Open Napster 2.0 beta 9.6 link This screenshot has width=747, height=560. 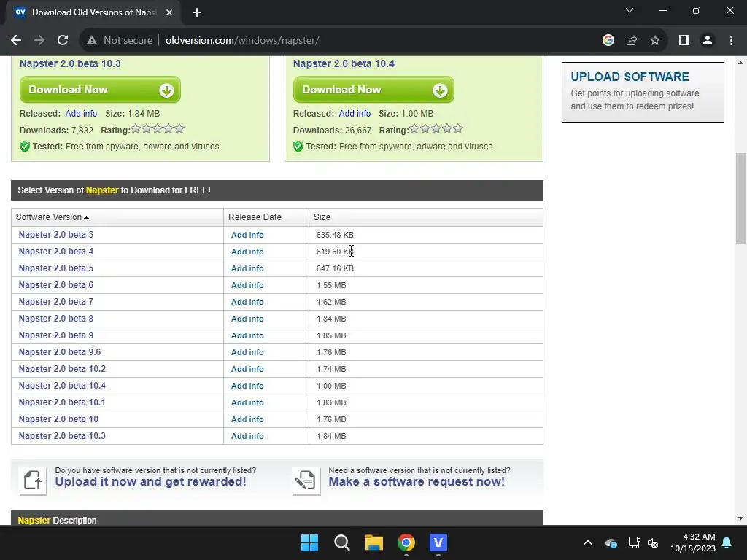pyautogui.click(x=60, y=352)
